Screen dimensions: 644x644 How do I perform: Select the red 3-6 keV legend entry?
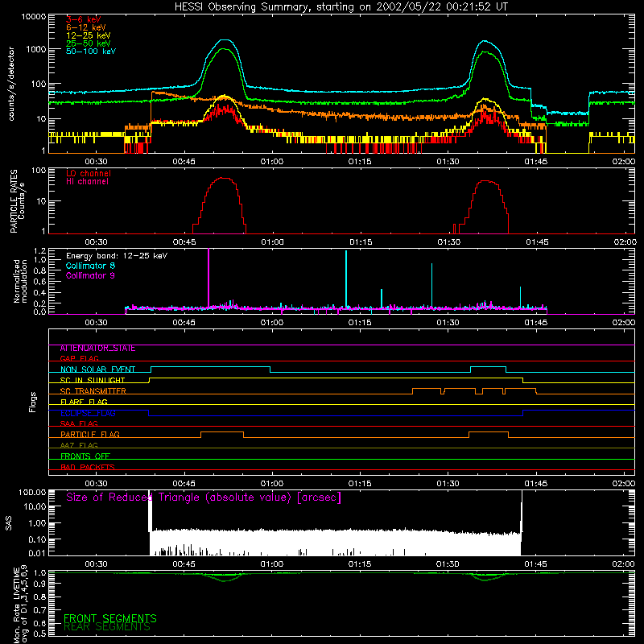[x=84, y=19]
